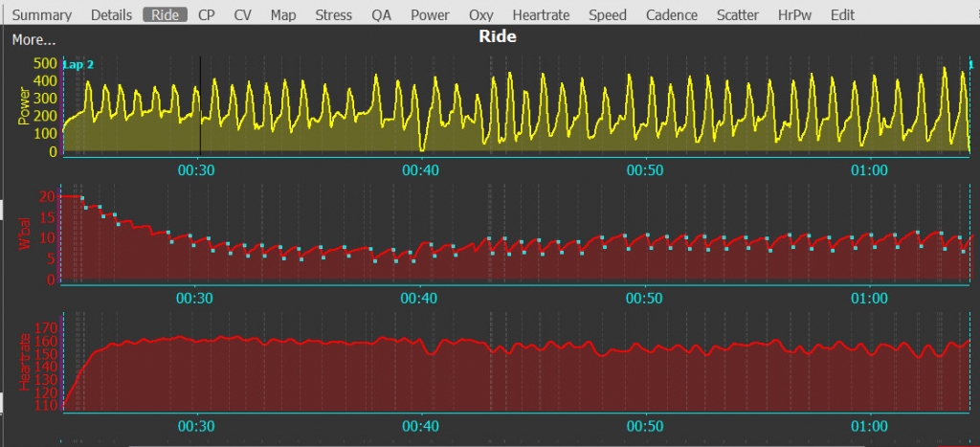
Task: Select the Ride tab
Action: tap(165, 15)
